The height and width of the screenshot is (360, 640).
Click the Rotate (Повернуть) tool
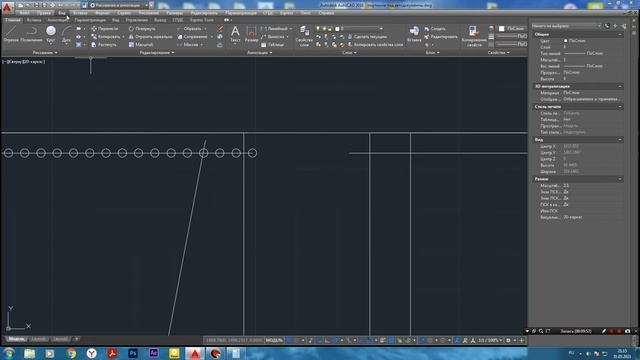[142, 29]
